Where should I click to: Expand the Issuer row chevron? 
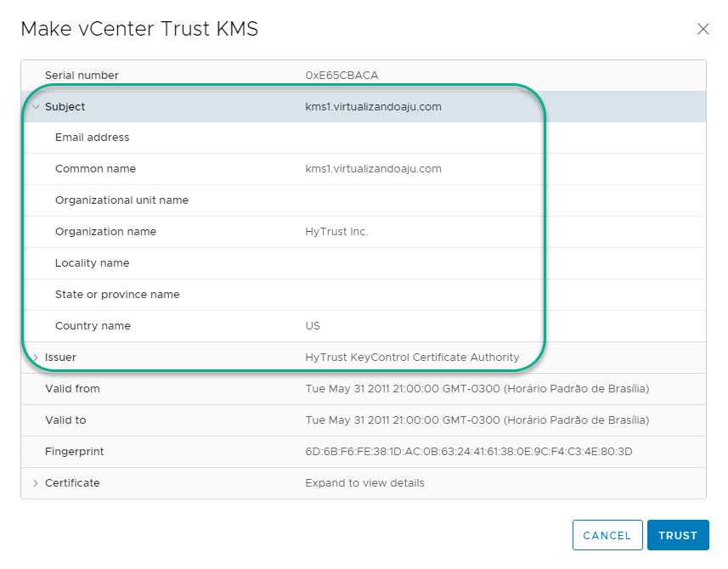click(x=36, y=358)
